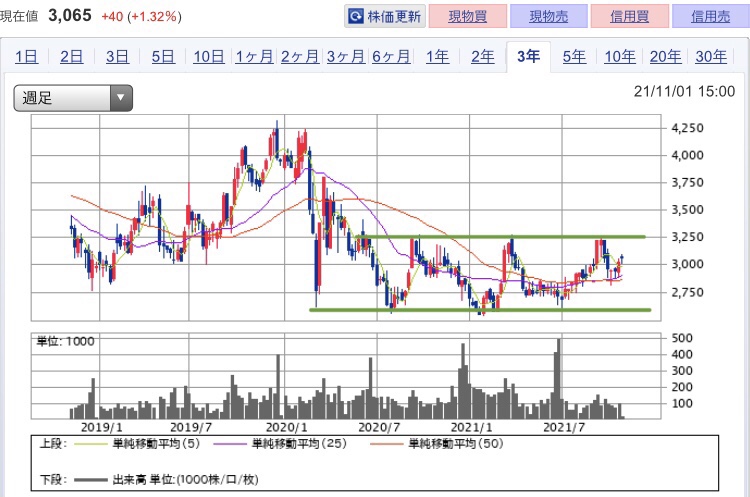Click the 4,250 price axis label
The height and width of the screenshot is (497, 750).
[687, 128]
